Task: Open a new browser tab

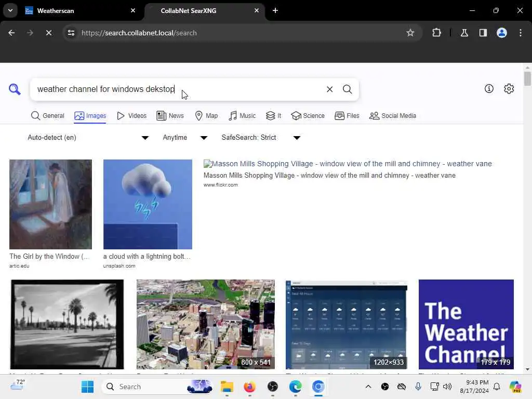Action: click(275, 10)
